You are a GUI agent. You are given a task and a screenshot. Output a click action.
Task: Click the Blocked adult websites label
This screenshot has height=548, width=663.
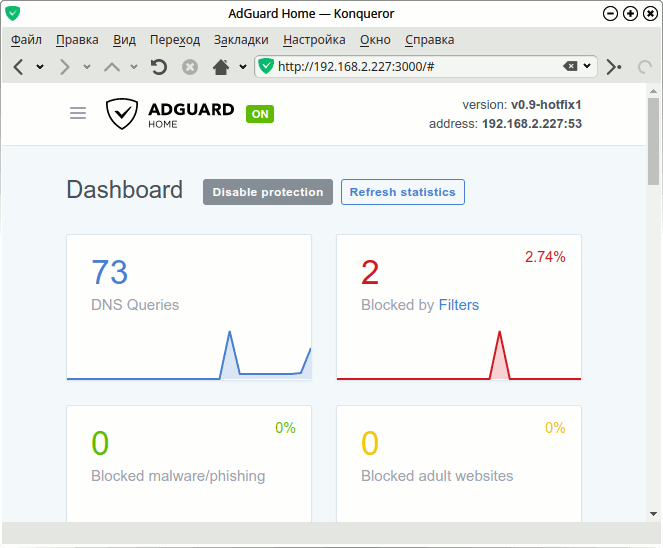tap(437, 476)
